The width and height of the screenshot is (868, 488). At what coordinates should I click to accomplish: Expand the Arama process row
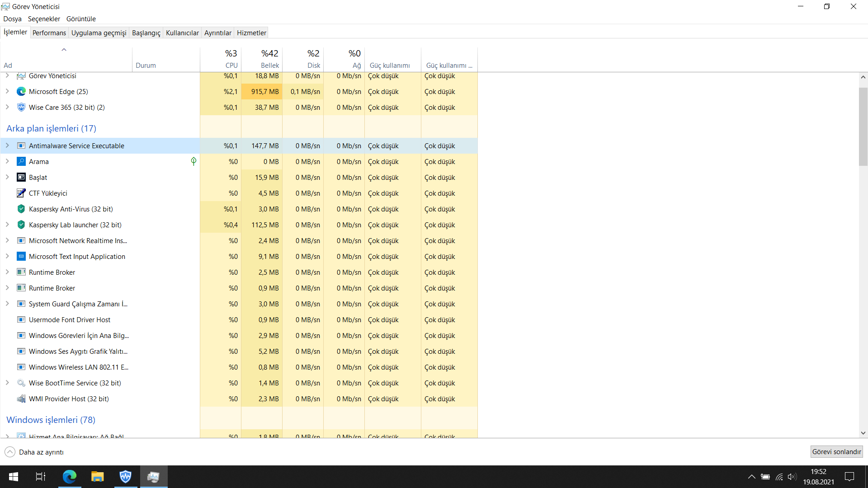7,161
